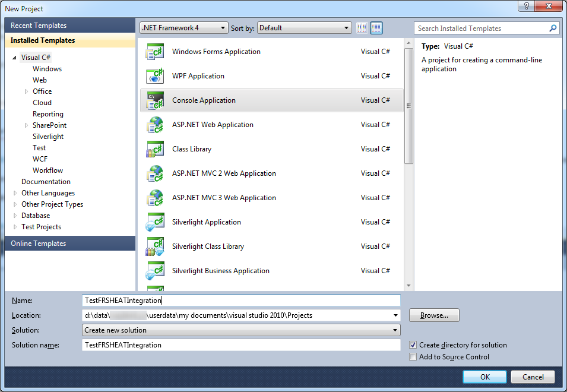Viewport: 567px width, 392px height.
Task: Select the Windows Forms Application template icon
Action: coord(154,52)
